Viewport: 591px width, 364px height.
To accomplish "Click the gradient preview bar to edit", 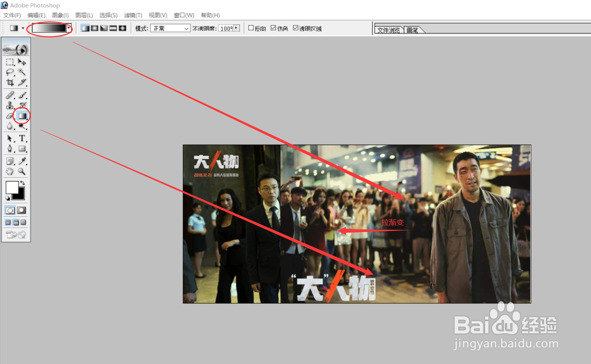I will click(49, 28).
